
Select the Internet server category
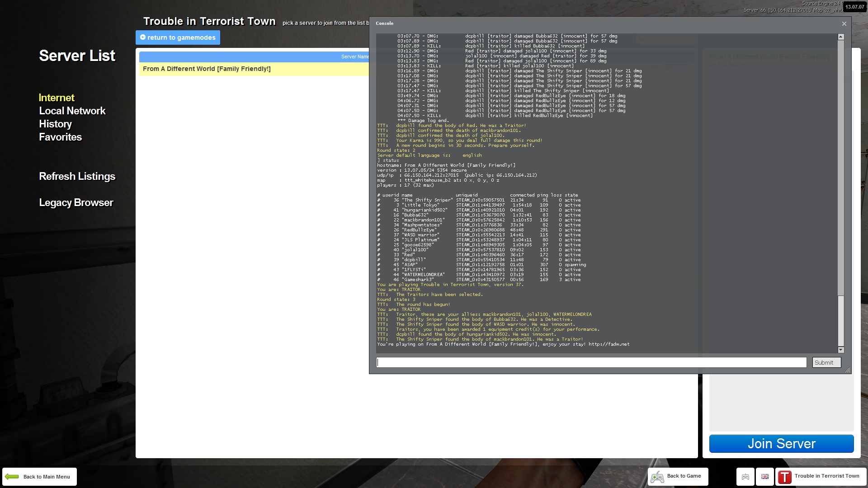57,98
